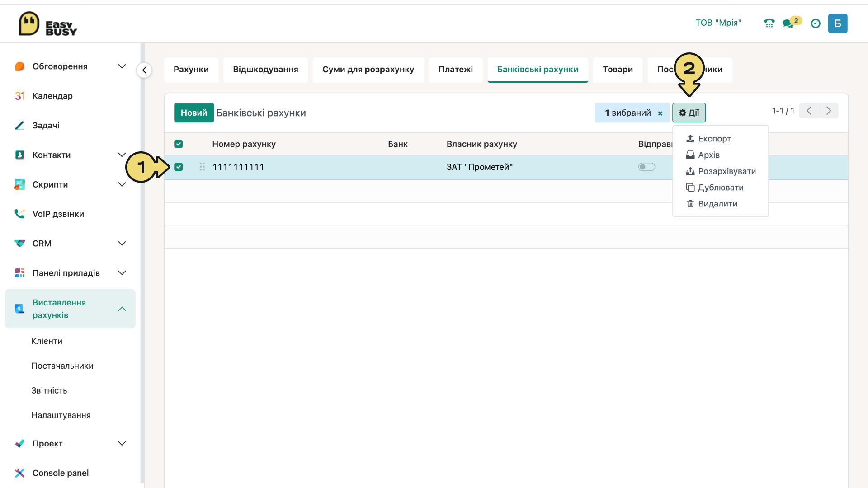Expand the Контакти sidebar menu
Image resolution: width=868 pixels, height=488 pixels.
[x=122, y=155]
